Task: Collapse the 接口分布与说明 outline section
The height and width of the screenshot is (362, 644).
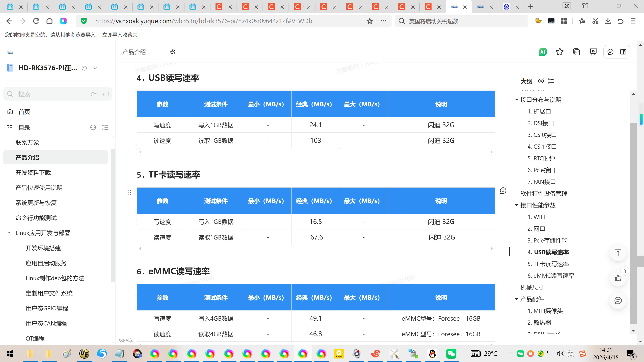Action: pos(517,100)
